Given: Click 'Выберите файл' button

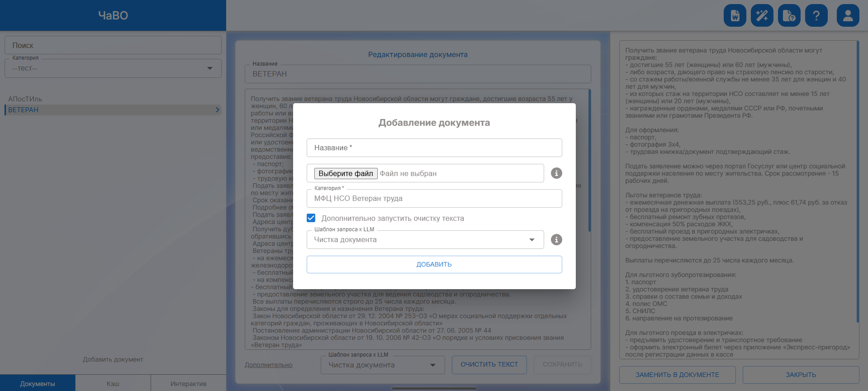Looking at the screenshot, I should (346, 173).
